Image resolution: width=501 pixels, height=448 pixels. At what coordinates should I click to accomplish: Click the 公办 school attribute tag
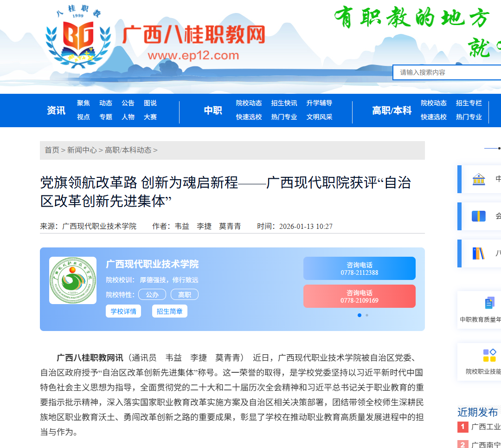tap(152, 295)
